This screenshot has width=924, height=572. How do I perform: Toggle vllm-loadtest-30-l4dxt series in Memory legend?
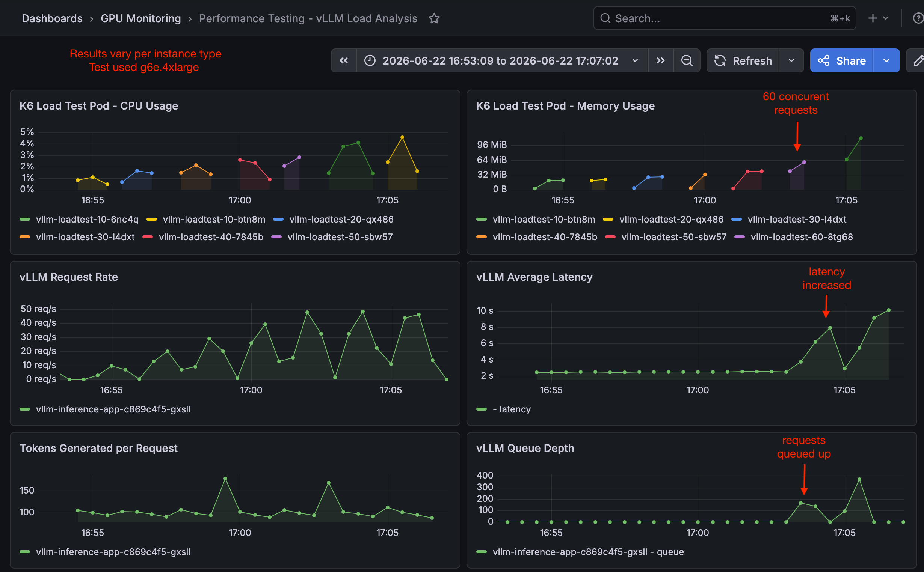tap(797, 220)
